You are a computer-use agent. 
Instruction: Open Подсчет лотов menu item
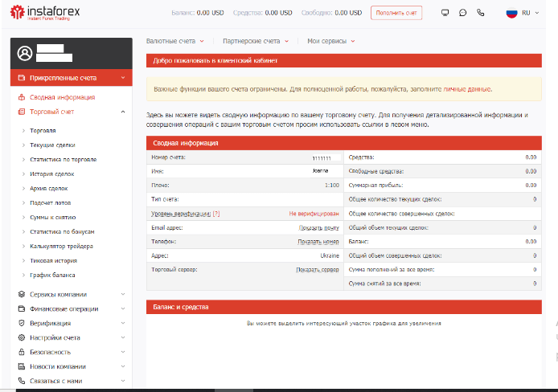[x=50, y=202]
